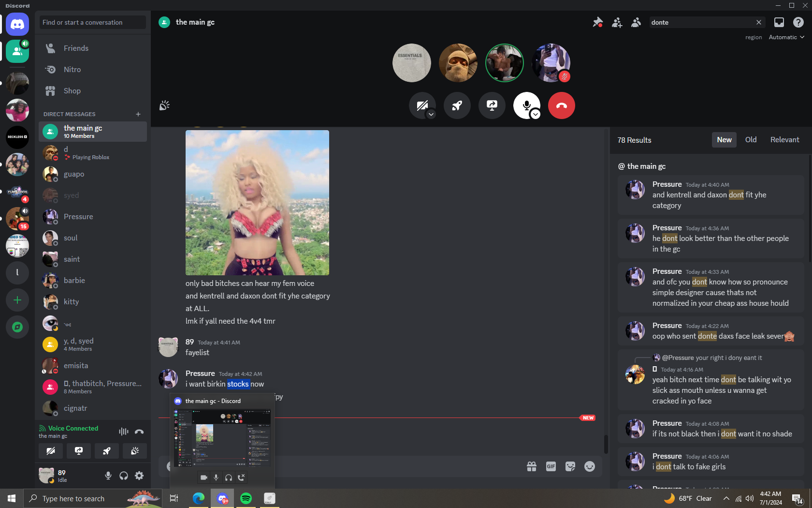The image size is (812, 508).
Task: Open the GIF picker
Action: click(x=551, y=466)
